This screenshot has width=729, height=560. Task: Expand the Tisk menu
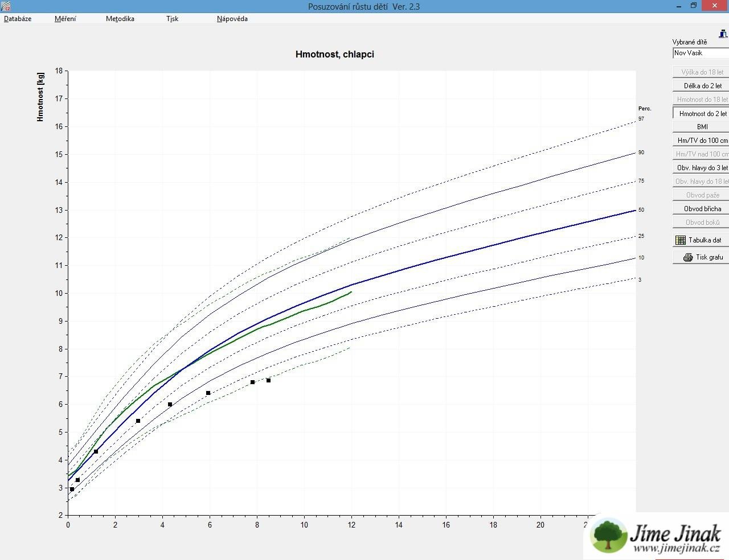tap(172, 19)
